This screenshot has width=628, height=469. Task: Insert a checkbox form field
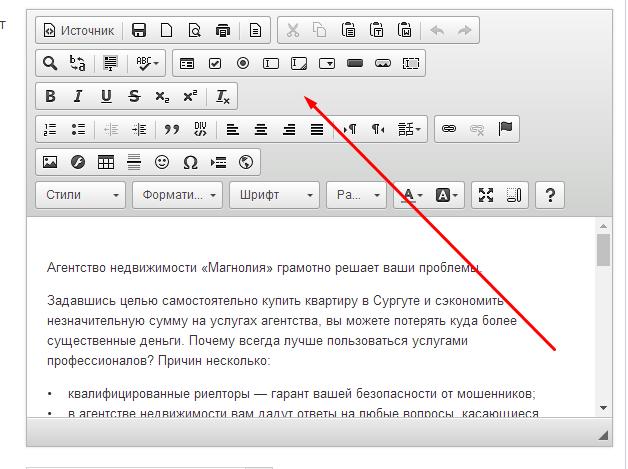215,63
